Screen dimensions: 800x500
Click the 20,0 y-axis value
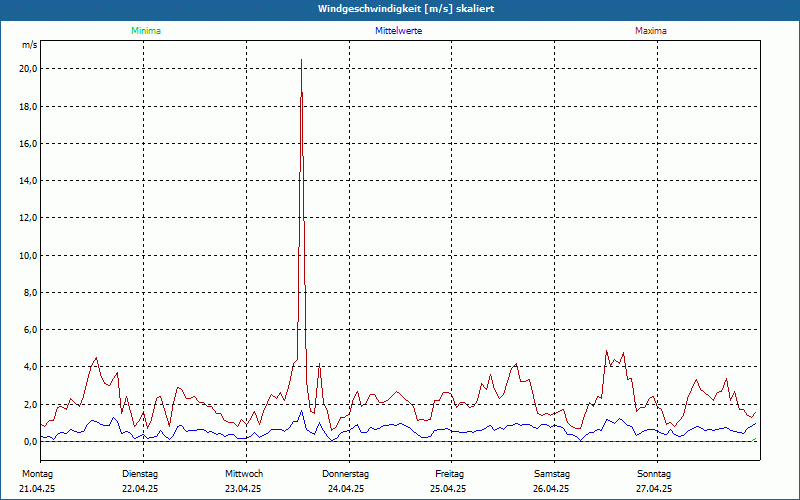(28, 69)
